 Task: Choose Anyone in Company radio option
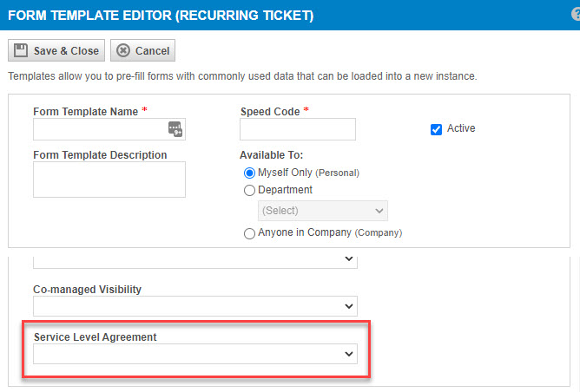(249, 233)
